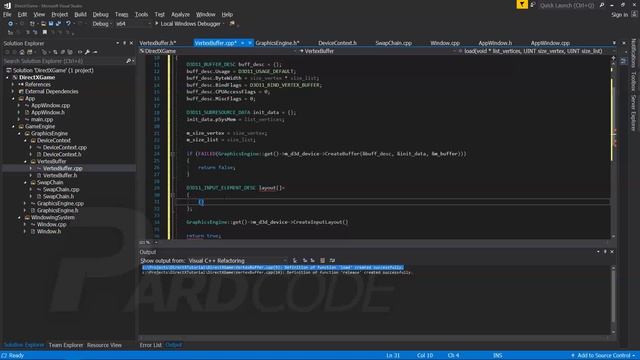This screenshot has height=360, width=640.
Task: Click the Undo toolbar icon
Action: 68,24
